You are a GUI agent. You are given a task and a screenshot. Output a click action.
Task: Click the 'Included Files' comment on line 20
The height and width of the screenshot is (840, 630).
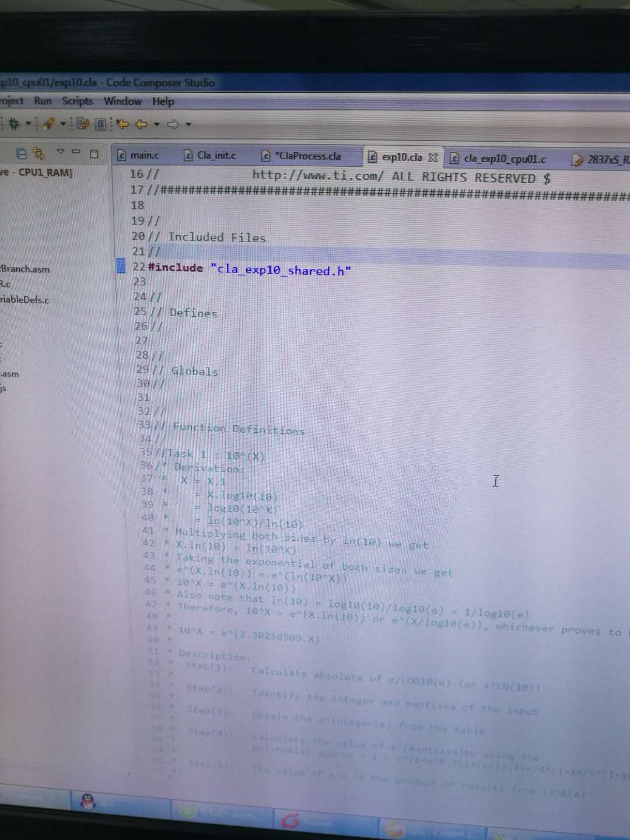(x=216, y=237)
